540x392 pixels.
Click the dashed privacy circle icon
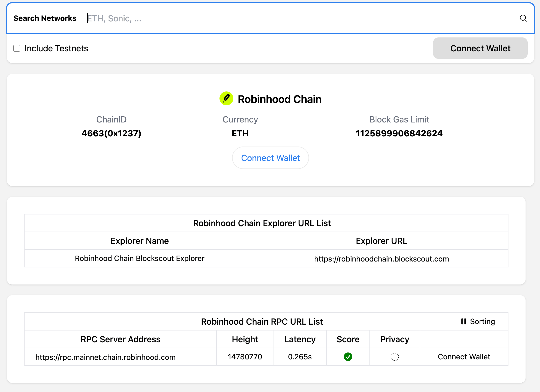pyautogui.click(x=395, y=357)
